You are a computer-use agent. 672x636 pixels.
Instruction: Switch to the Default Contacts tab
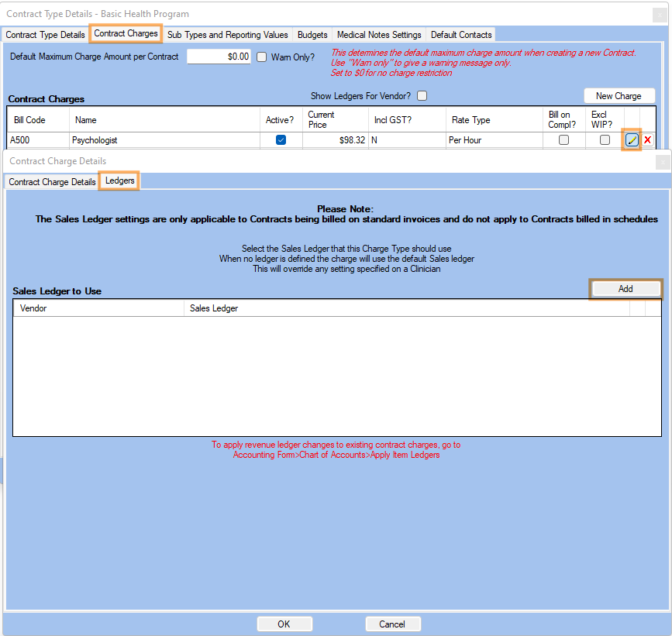(x=460, y=34)
